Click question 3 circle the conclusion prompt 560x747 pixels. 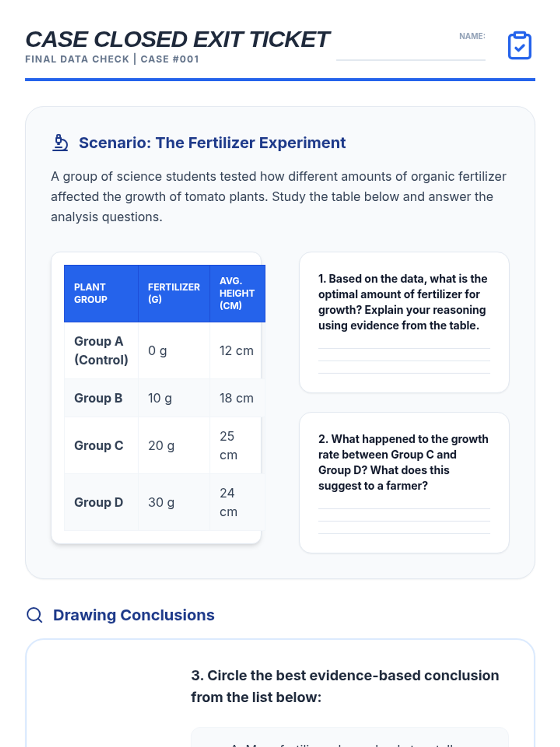click(345, 686)
